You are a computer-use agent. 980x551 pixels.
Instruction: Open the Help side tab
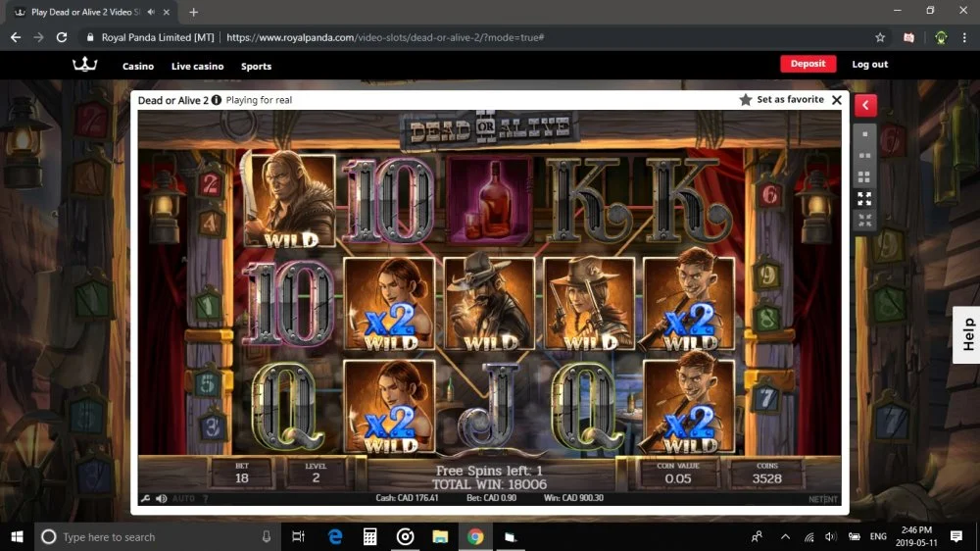(967, 334)
